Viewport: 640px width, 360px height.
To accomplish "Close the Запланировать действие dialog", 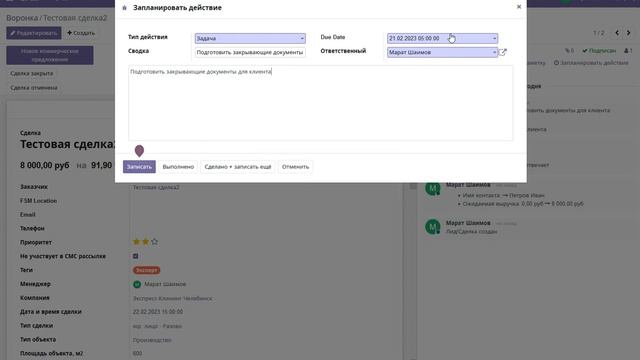I will click(519, 7).
